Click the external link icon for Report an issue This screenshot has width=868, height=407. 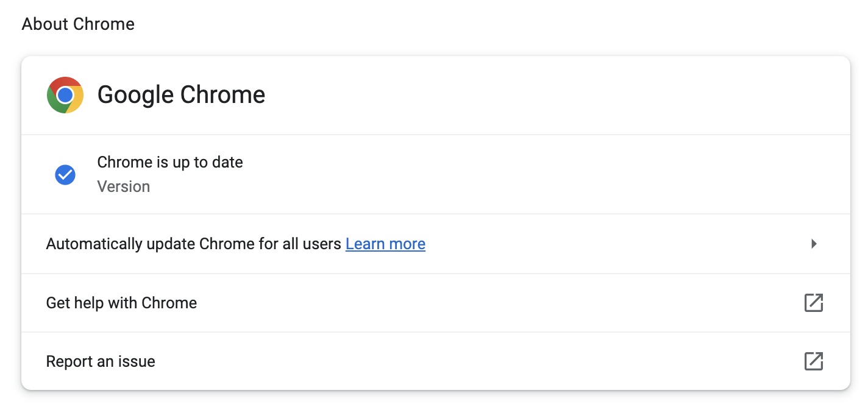pos(814,361)
